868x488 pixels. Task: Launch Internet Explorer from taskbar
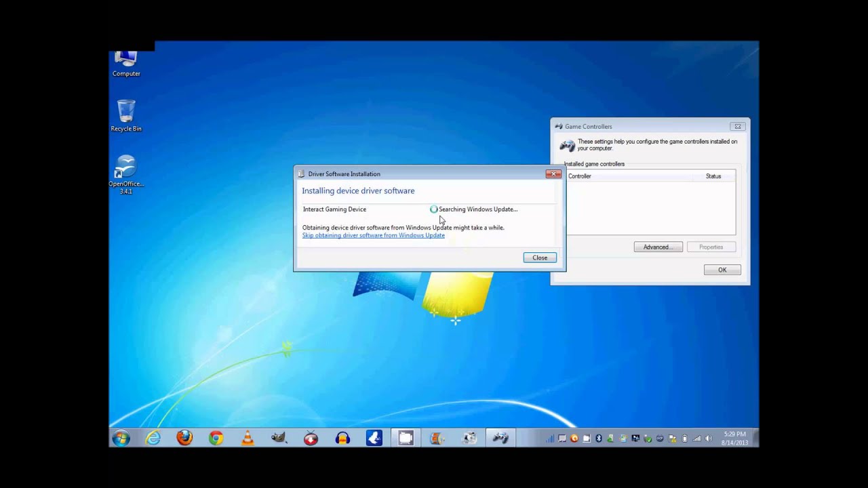(153, 439)
